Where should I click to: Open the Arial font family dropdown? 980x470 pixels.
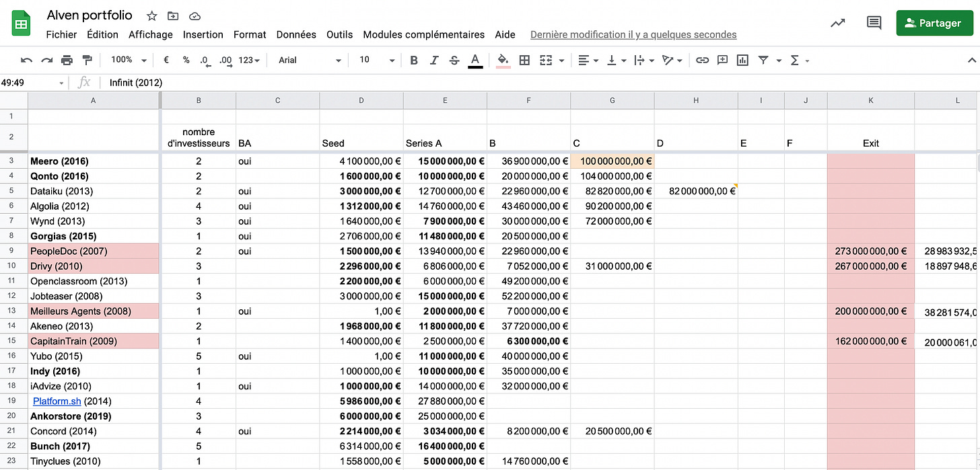click(x=310, y=60)
